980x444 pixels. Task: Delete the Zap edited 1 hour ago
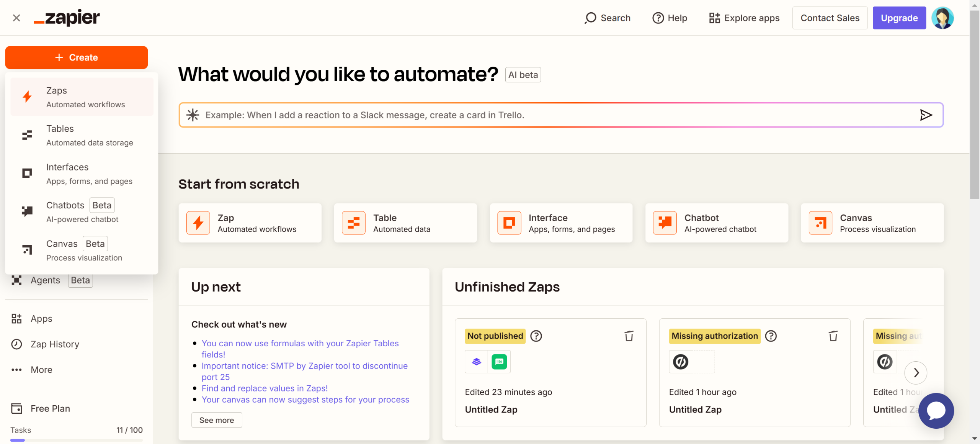pos(833,336)
